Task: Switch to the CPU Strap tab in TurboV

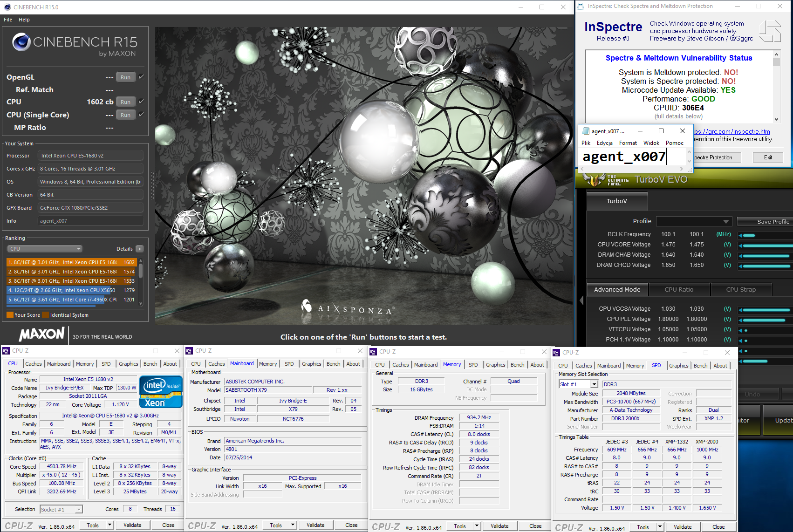Action: coord(741,290)
